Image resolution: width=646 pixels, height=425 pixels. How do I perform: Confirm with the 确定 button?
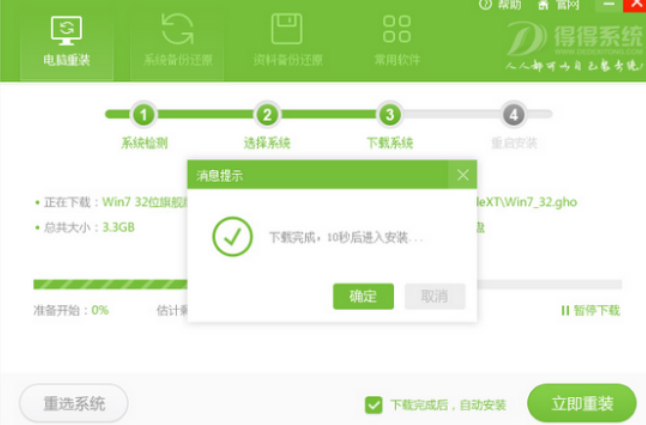tap(363, 296)
